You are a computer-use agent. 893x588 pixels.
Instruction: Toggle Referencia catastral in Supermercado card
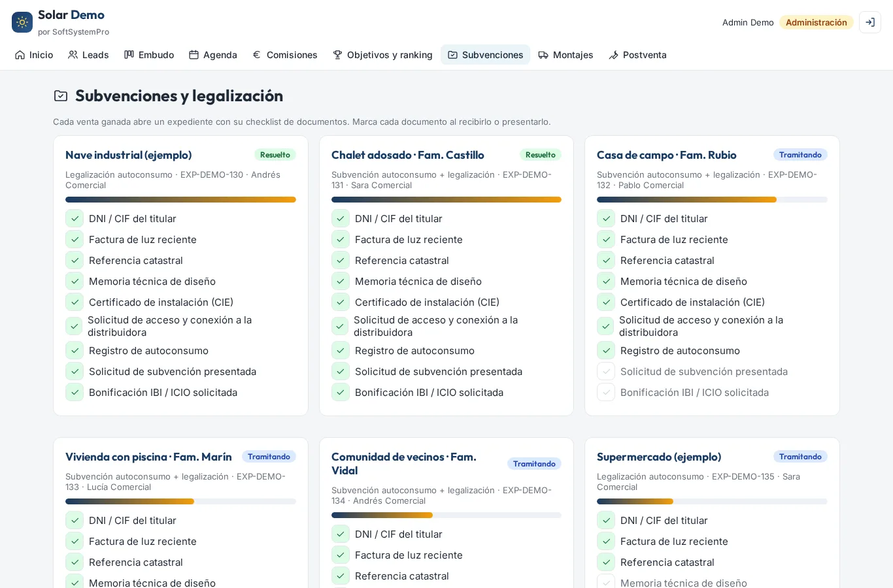click(606, 563)
